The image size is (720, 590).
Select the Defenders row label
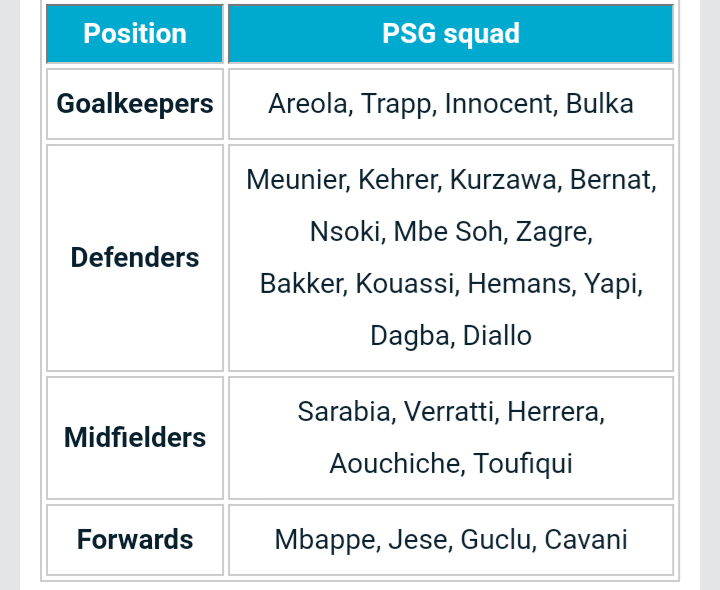(x=135, y=257)
